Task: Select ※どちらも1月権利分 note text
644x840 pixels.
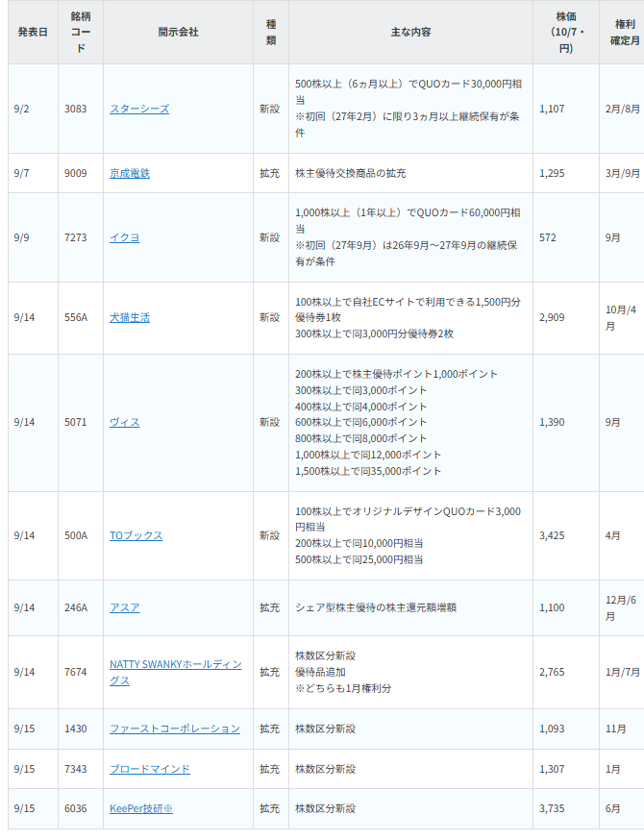Action: [x=343, y=688]
